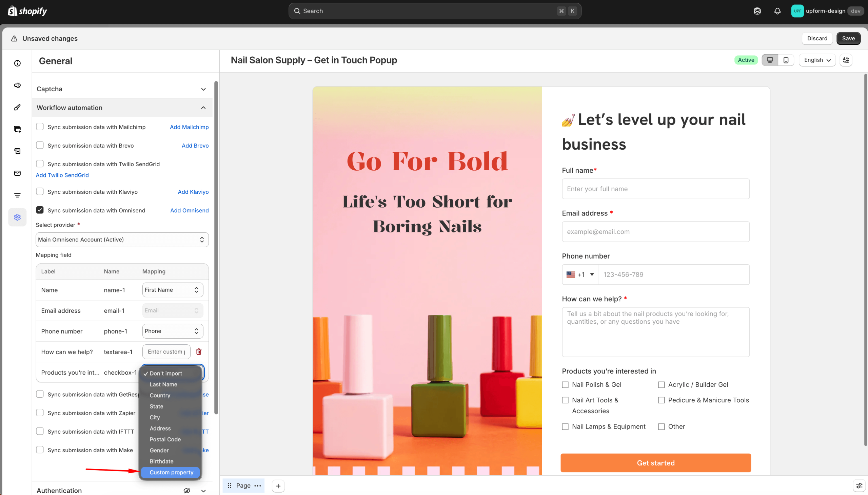The image size is (868, 495).
Task: Enable Sync submission data with Zapier
Action: (x=40, y=413)
